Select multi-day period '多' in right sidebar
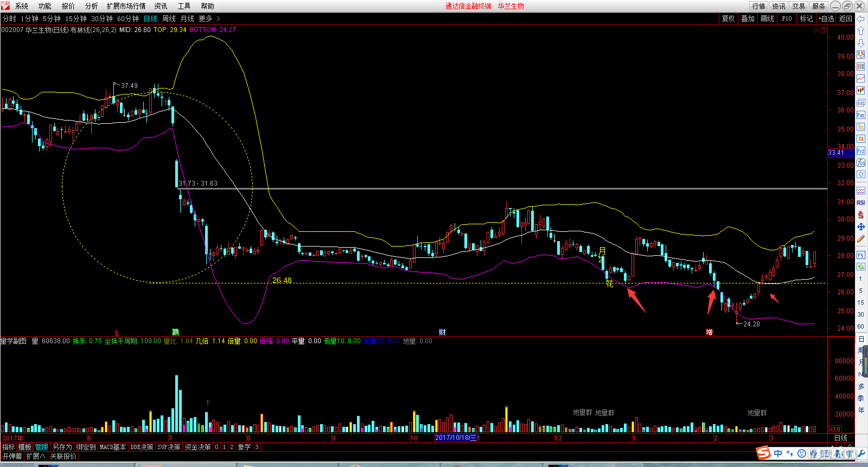This screenshot has height=467, width=868. tap(860, 386)
